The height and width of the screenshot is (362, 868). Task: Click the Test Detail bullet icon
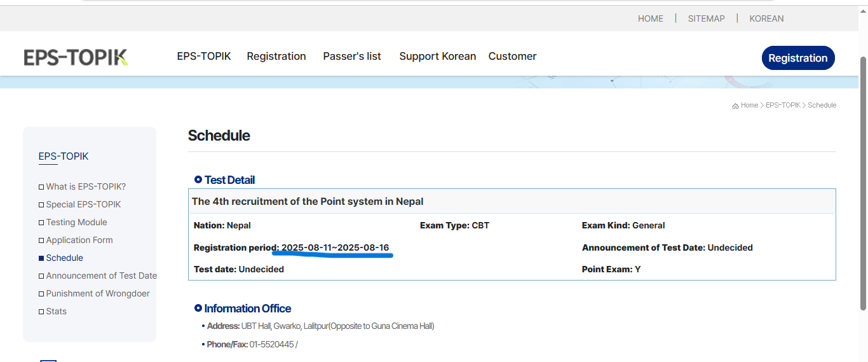tap(198, 180)
